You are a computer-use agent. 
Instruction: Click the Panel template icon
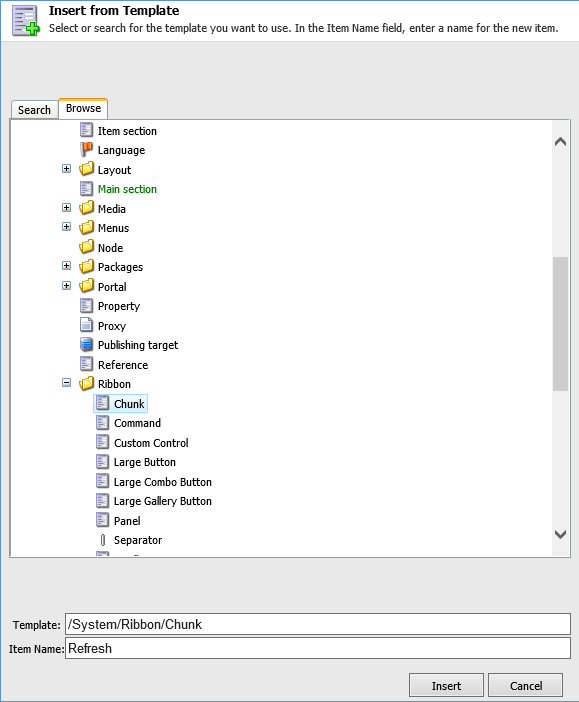point(103,519)
